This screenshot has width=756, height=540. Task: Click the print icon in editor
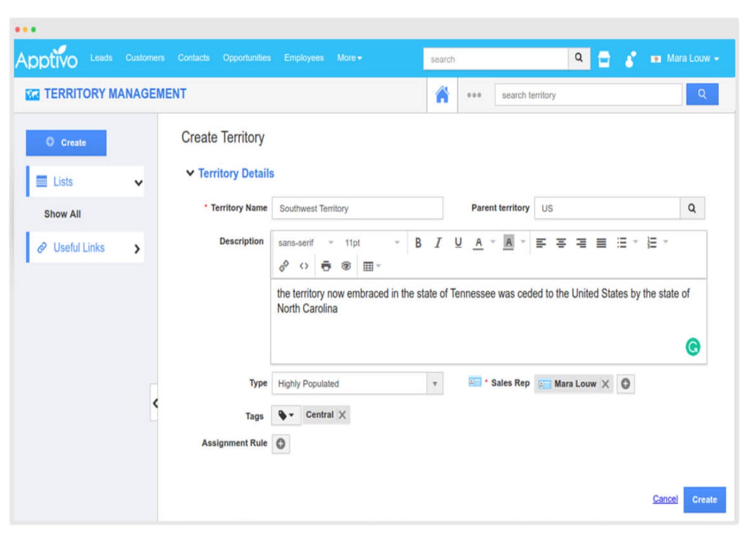[x=326, y=266]
